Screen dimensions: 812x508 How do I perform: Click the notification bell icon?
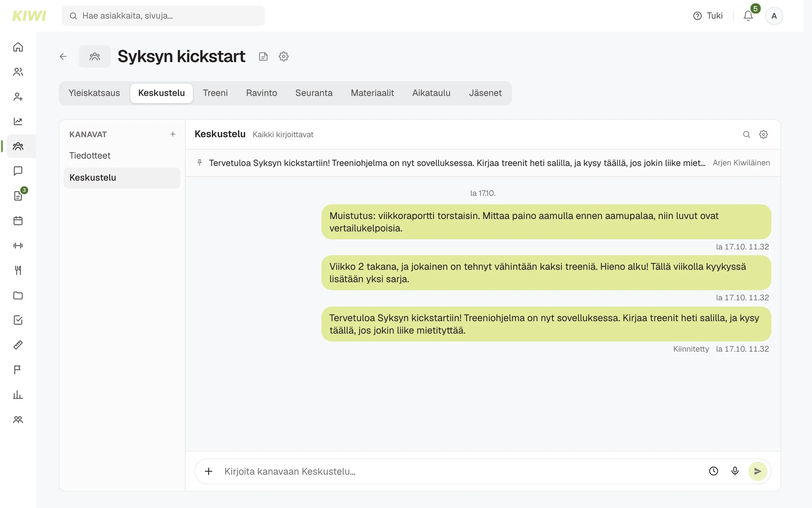click(748, 16)
